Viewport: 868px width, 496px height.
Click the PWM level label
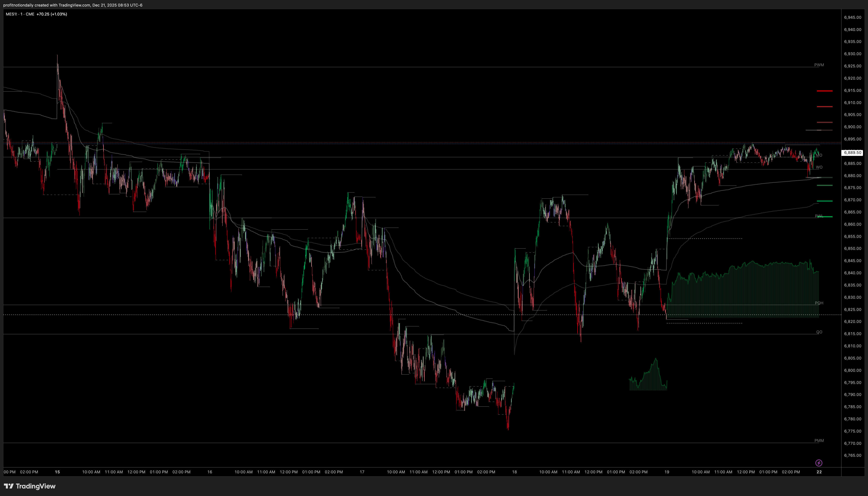click(x=819, y=65)
